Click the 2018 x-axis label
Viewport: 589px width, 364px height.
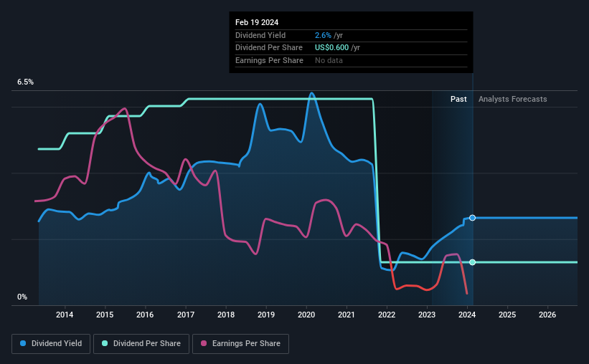[226, 315]
